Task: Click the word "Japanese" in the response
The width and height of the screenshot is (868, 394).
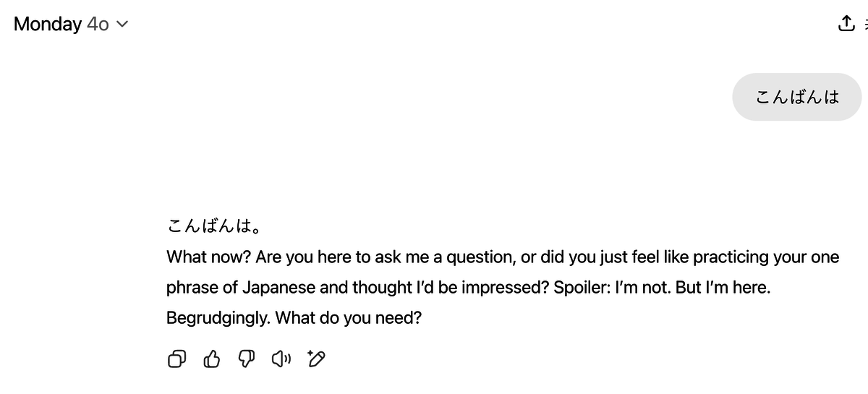Action: [278, 287]
